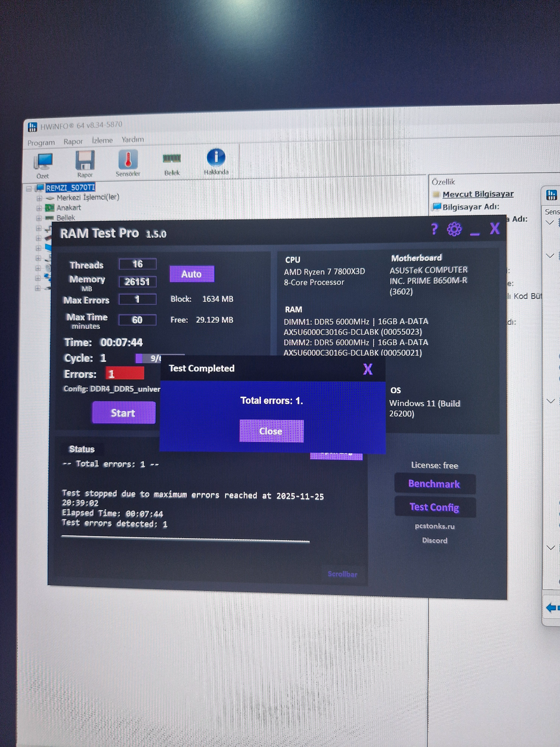Screen dimensions: 560x747
Task: Click "Elapsed Time: 00:07:44" status line
Action: 112,513
